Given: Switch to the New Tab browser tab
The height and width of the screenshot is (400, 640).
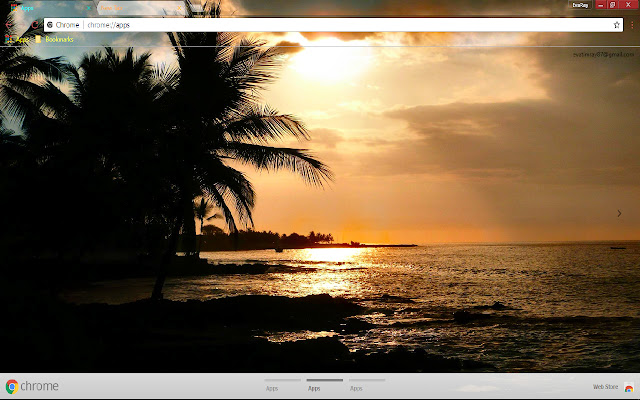Looking at the screenshot, I should pos(141,8).
